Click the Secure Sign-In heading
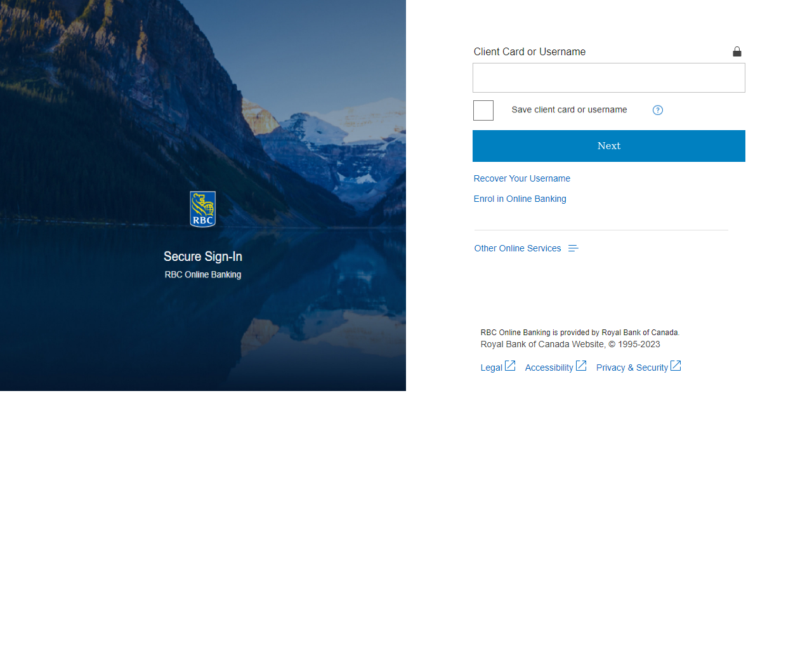This screenshot has width=812, height=650. 203,256
